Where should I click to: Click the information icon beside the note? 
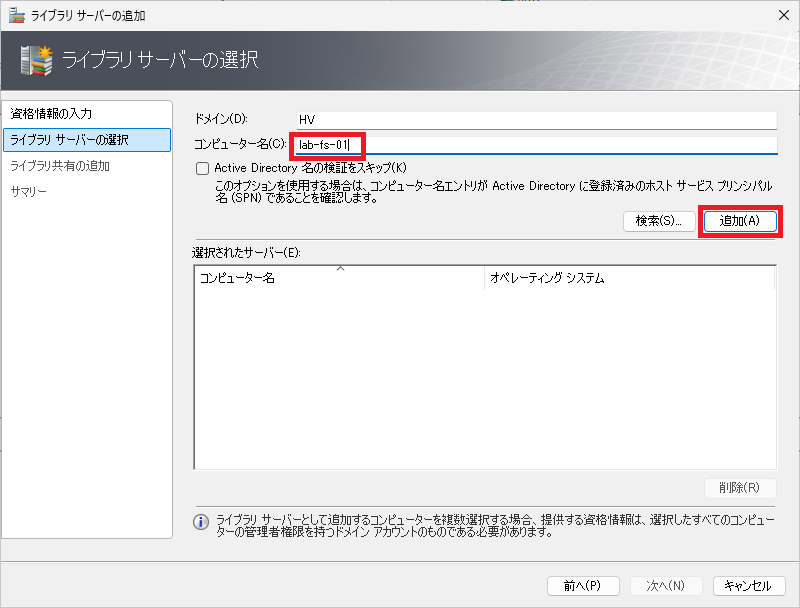click(201, 522)
